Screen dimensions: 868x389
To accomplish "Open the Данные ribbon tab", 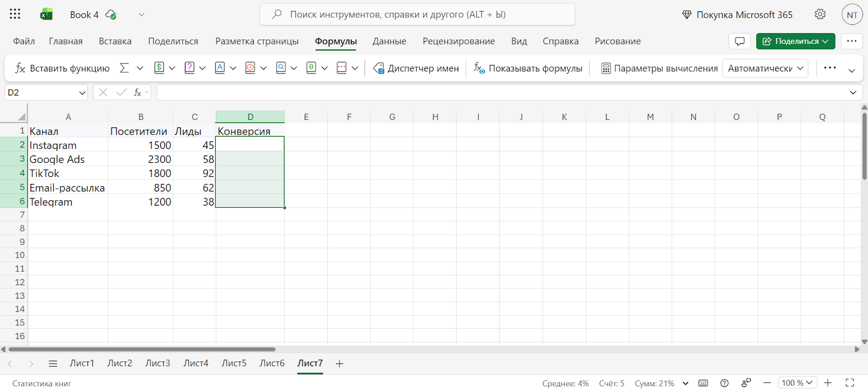I will (x=389, y=41).
